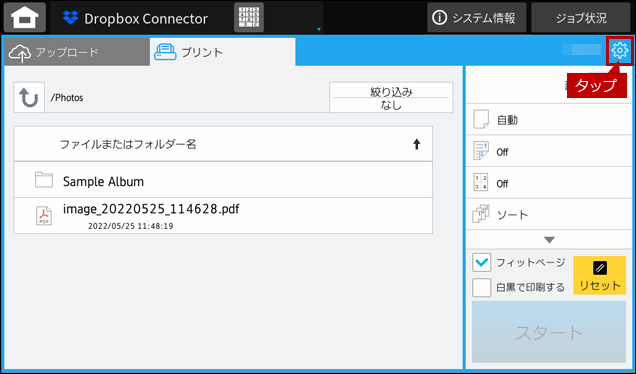Open the 自動 paper selection setting
This screenshot has height=374, width=636.
pyautogui.click(x=549, y=120)
